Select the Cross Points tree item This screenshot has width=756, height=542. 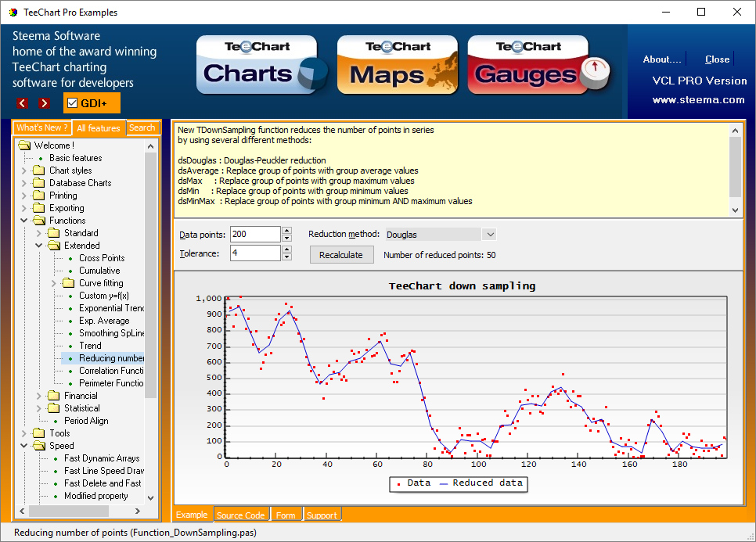[102, 258]
